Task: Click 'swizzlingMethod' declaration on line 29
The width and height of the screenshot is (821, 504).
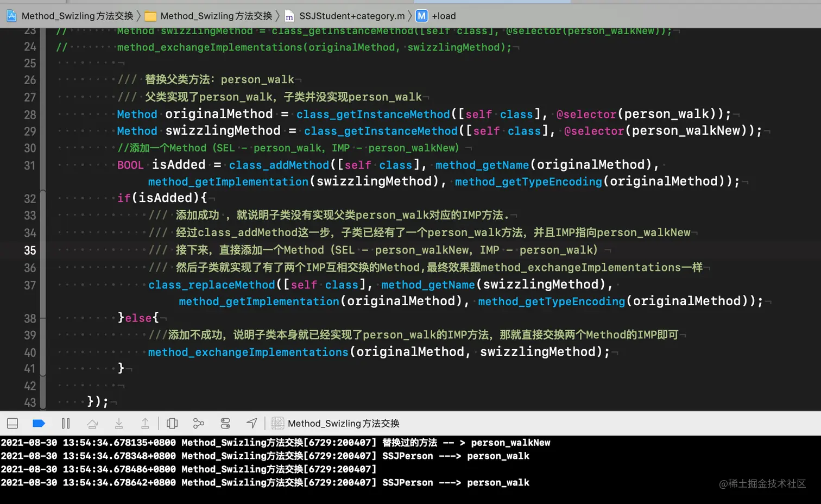Action: pos(223,131)
